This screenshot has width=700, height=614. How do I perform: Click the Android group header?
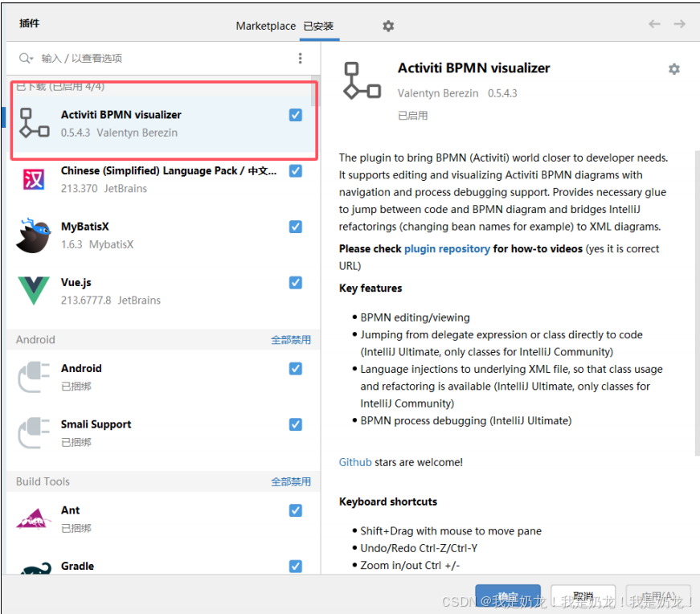coord(163,339)
